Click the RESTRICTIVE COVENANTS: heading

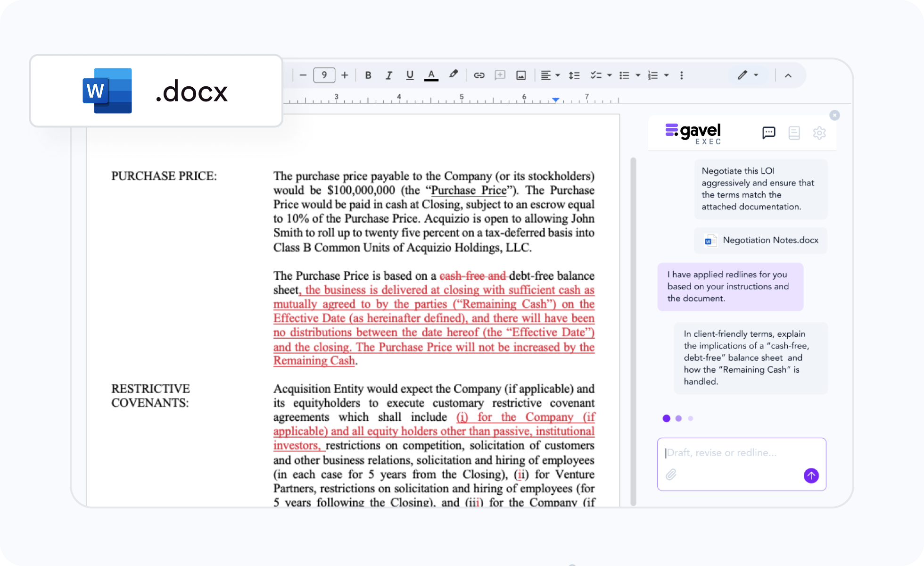pos(150,396)
